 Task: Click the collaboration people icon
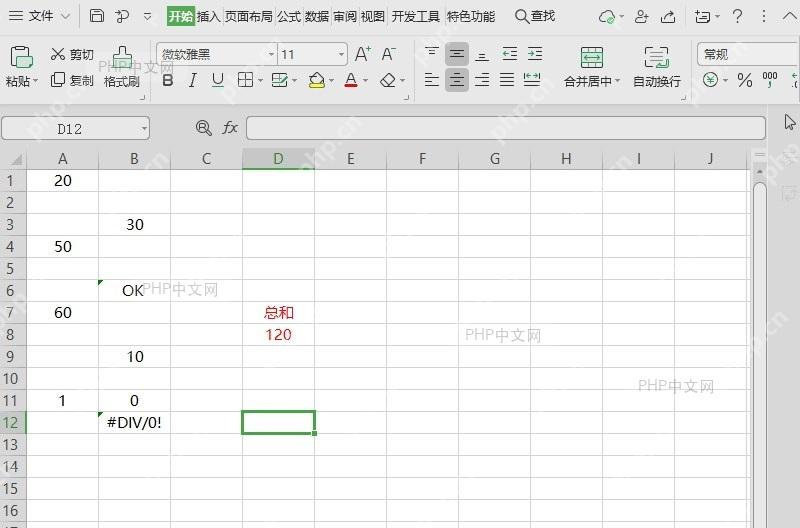point(641,17)
